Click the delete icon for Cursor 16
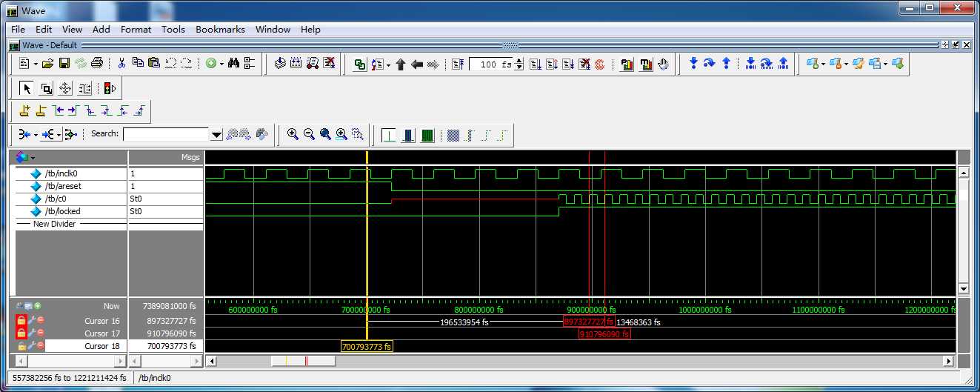The image size is (980, 392). point(41,321)
